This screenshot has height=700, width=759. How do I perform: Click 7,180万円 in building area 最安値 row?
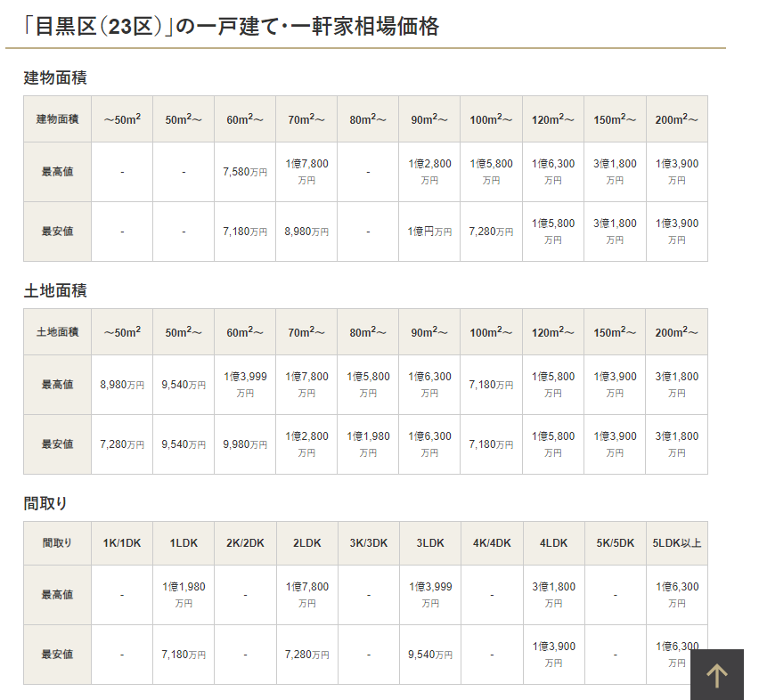tap(245, 232)
